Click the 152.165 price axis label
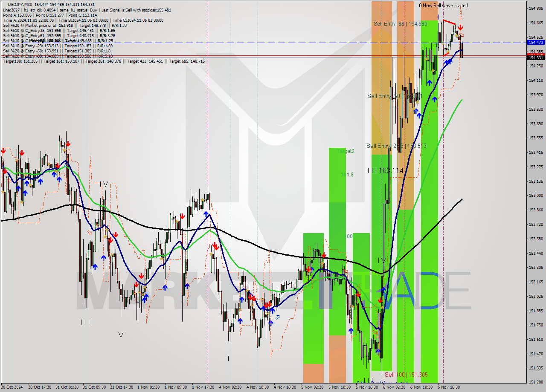 click(536, 282)
